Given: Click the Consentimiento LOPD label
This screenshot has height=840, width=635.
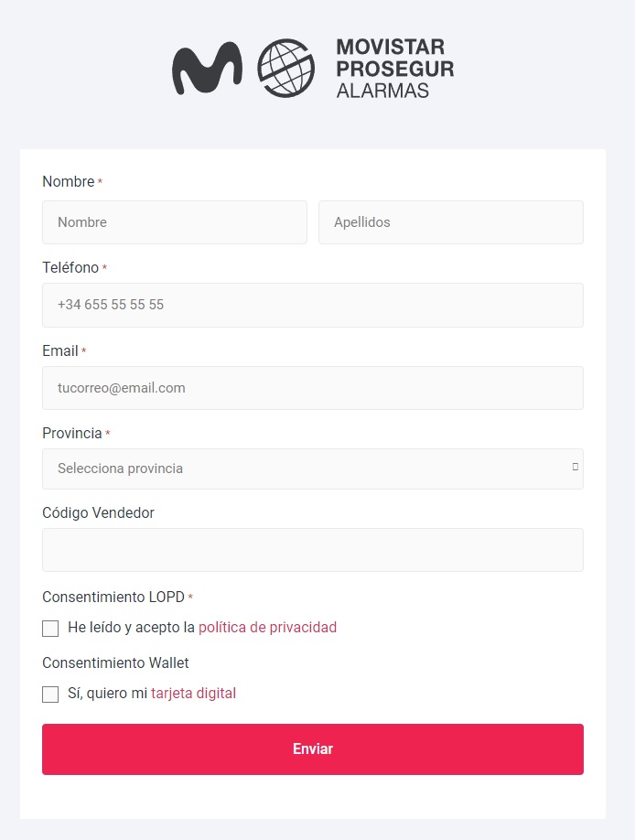Looking at the screenshot, I should point(113,597).
